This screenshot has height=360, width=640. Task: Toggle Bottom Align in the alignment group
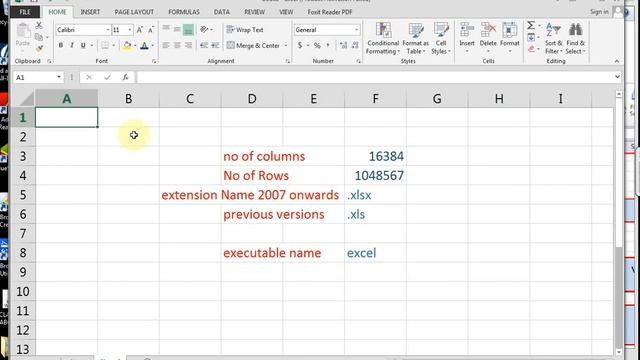click(x=188, y=29)
